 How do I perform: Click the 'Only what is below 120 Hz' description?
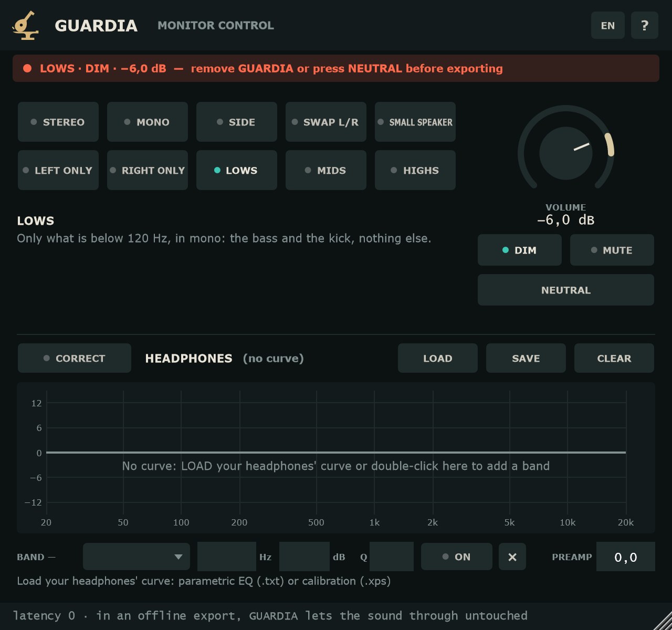tap(224, 238)
